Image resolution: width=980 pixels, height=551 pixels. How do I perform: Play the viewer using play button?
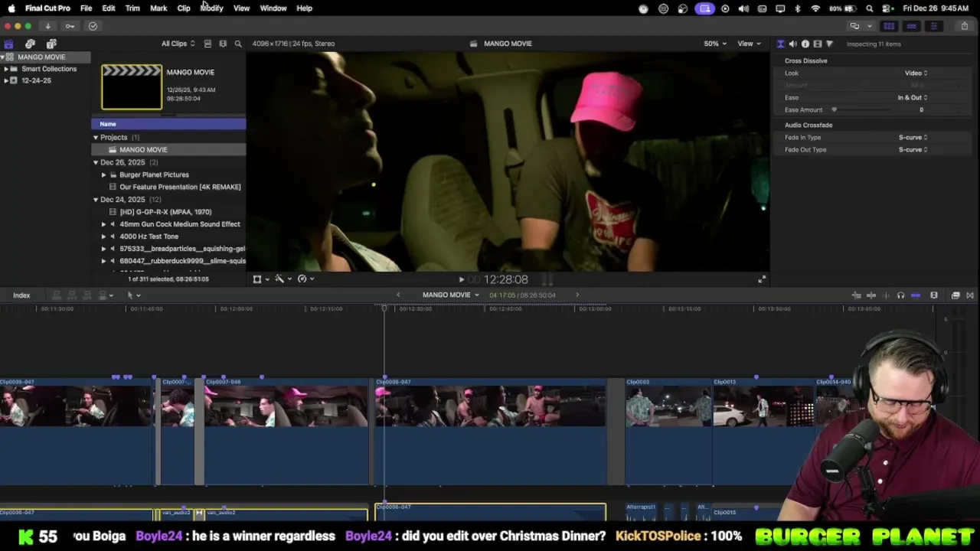(461, 280)
